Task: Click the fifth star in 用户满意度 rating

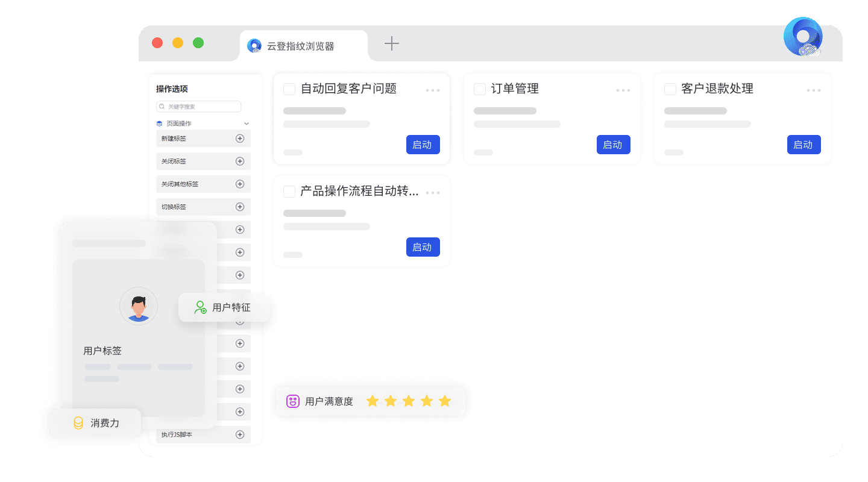Action: 445,401
